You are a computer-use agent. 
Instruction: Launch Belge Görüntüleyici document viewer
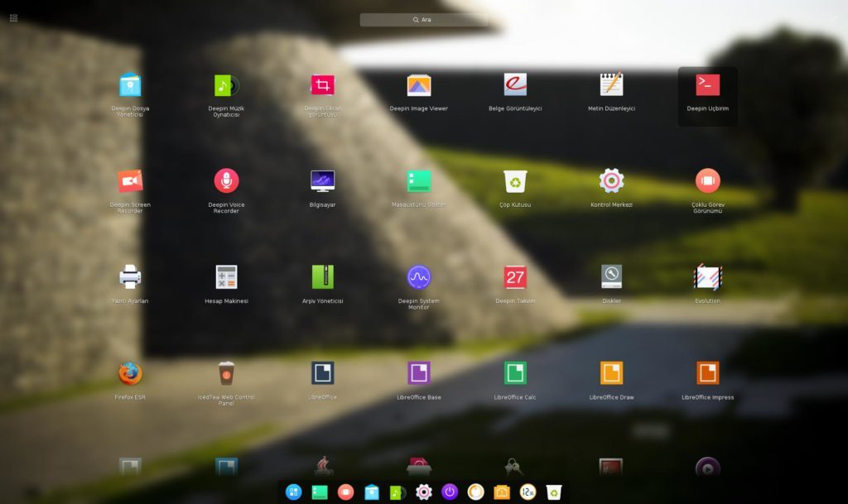(515, 85)
